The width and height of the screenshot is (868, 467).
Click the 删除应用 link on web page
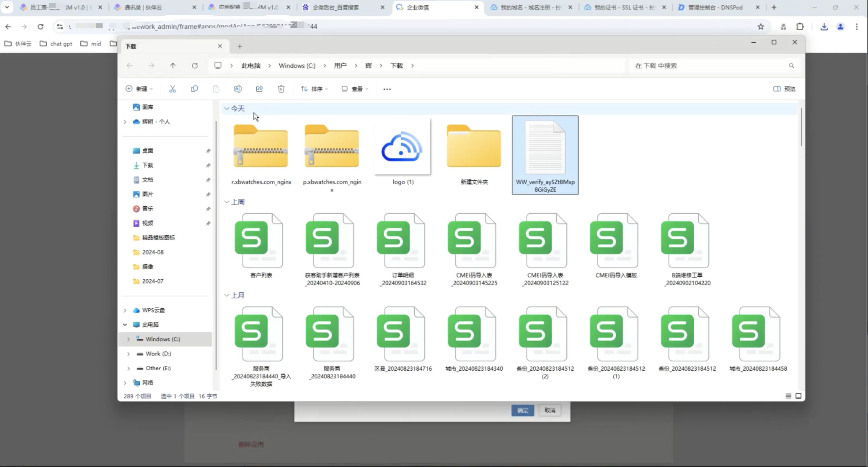click(x=251, y=445)
